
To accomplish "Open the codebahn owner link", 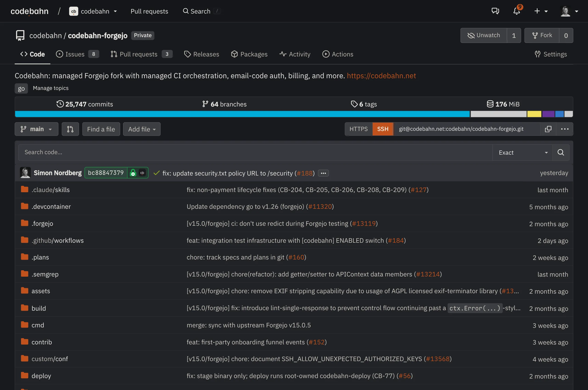I will tap(45, 36).
